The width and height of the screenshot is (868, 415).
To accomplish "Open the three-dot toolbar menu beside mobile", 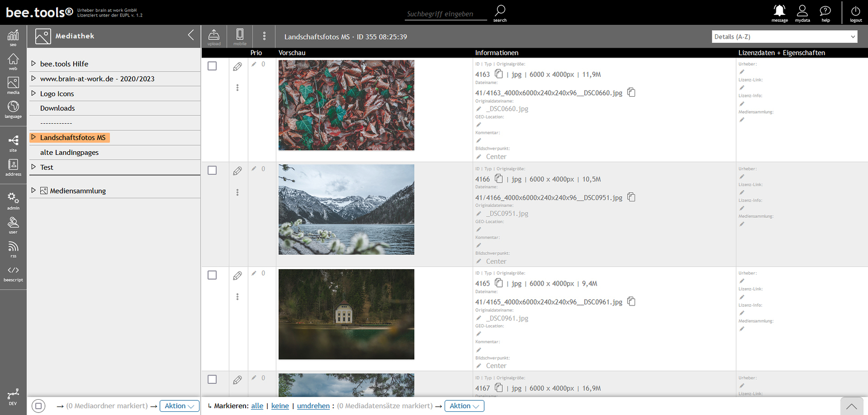I will (x=264, y=36).
